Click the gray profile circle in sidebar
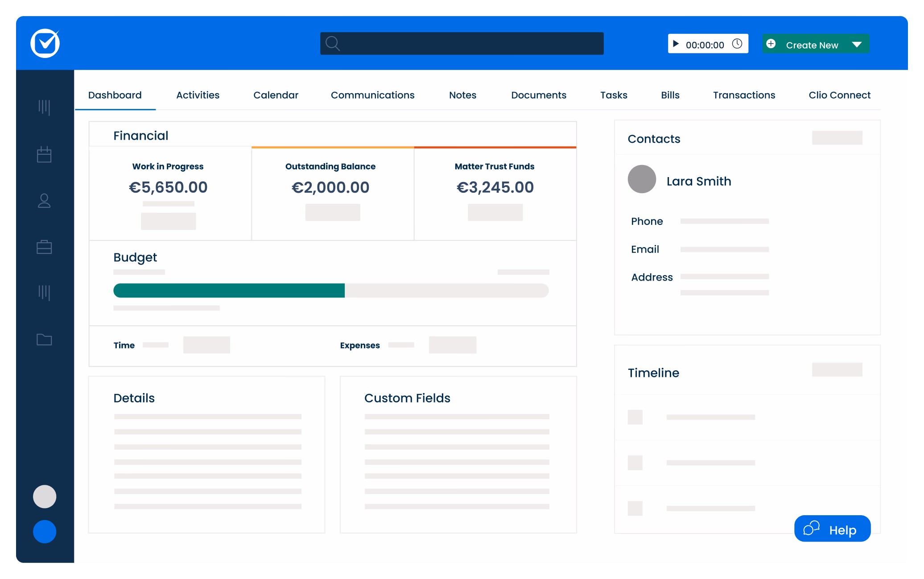 44,496
